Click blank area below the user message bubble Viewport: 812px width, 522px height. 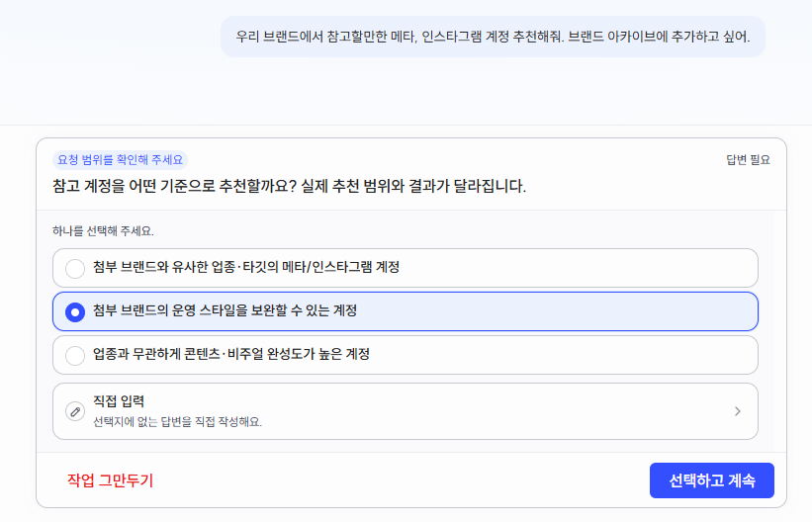[406, 91]
